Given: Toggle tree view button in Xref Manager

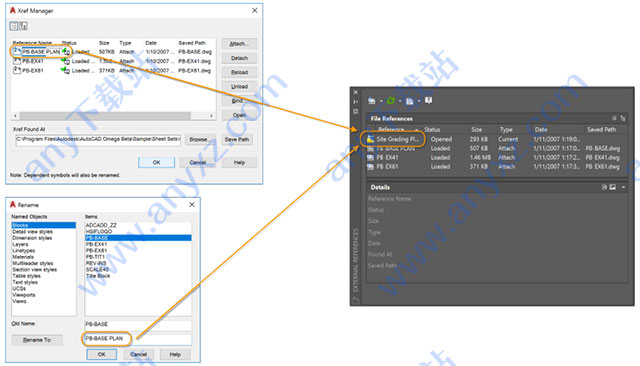Looking at the screenshot, I should tap(23, 26).
